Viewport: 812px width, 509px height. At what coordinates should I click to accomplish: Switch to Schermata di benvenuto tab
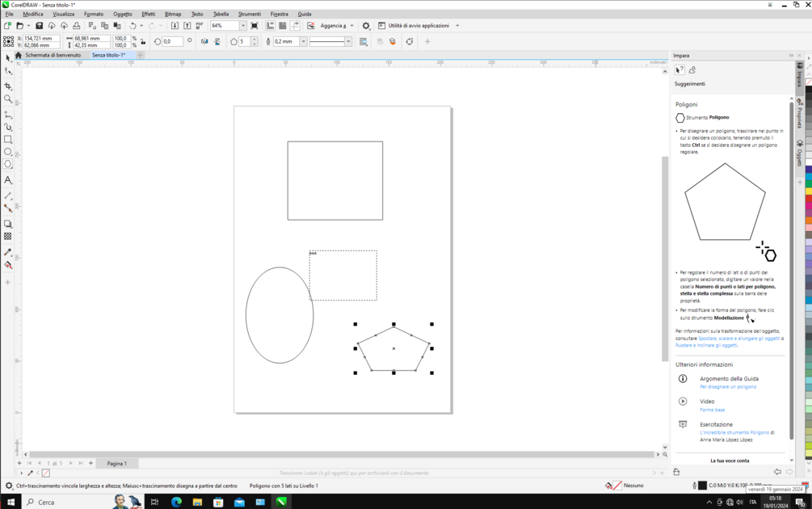tap(53, 55)
